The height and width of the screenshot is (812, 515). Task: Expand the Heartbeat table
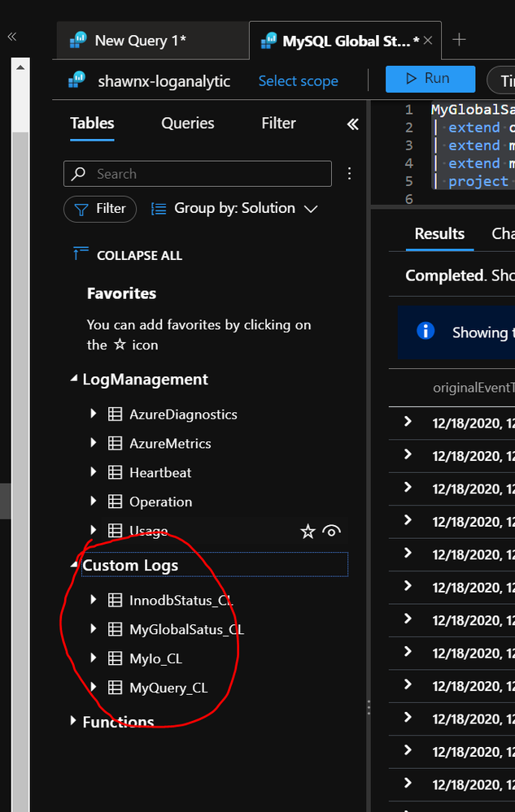94,471
